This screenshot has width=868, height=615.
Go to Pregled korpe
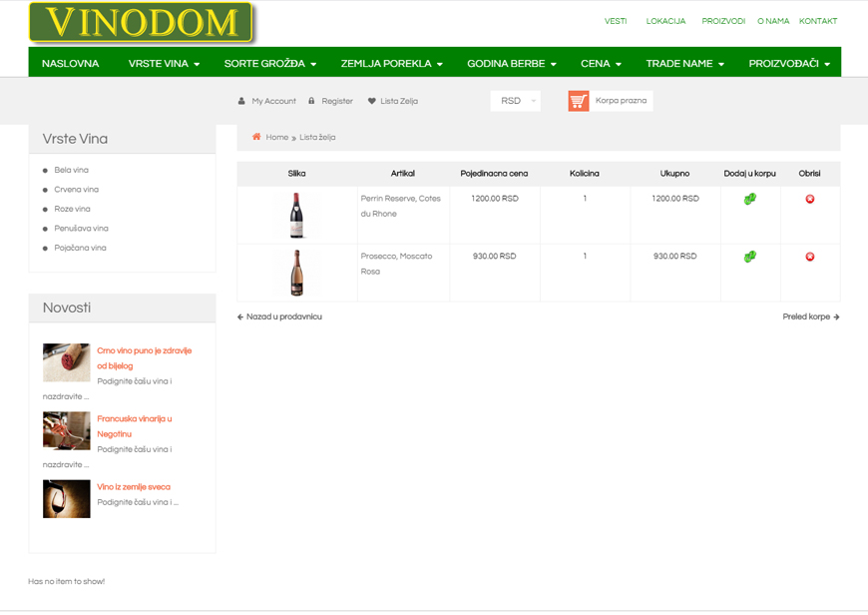click(x=810, y=316)
